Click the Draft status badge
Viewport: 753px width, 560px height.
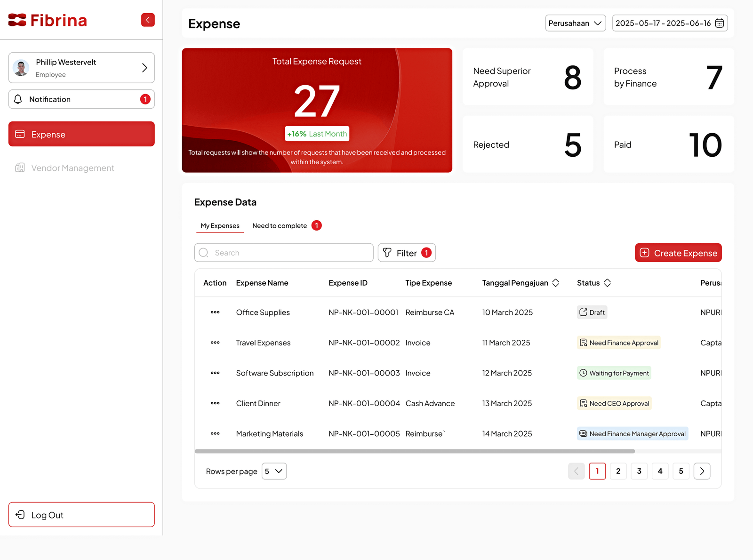[592, 312]
